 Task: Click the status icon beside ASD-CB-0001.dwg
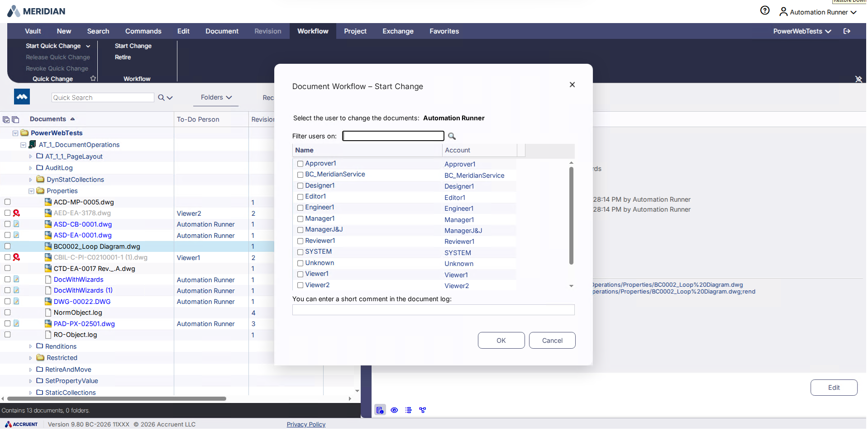(16, 224)
